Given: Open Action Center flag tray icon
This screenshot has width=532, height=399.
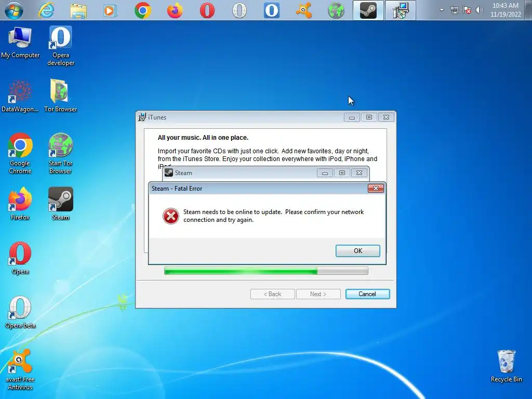Looking at the screenshot, I should (467, 10).
